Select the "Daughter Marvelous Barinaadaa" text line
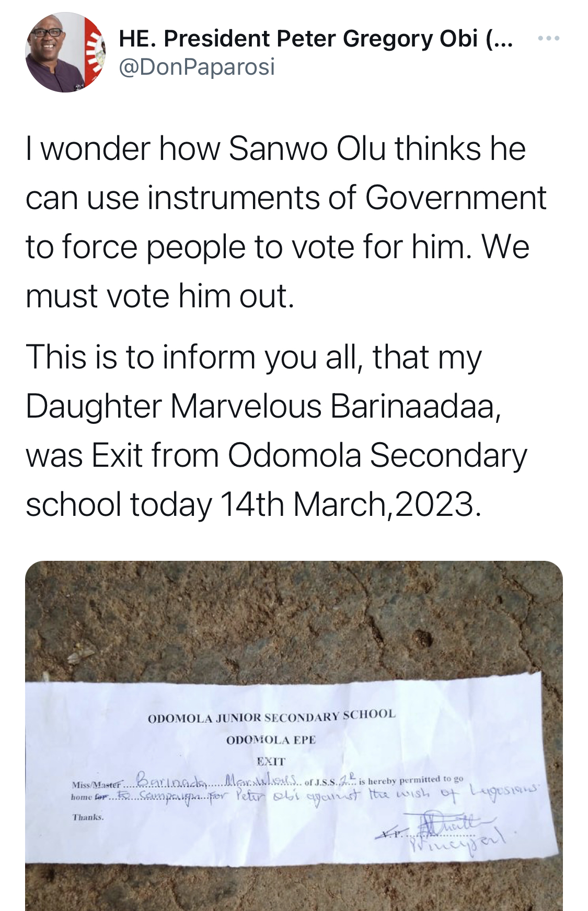The height and width of the screenshot is (911, 588). pyautogui.click(x=263, y=406)
